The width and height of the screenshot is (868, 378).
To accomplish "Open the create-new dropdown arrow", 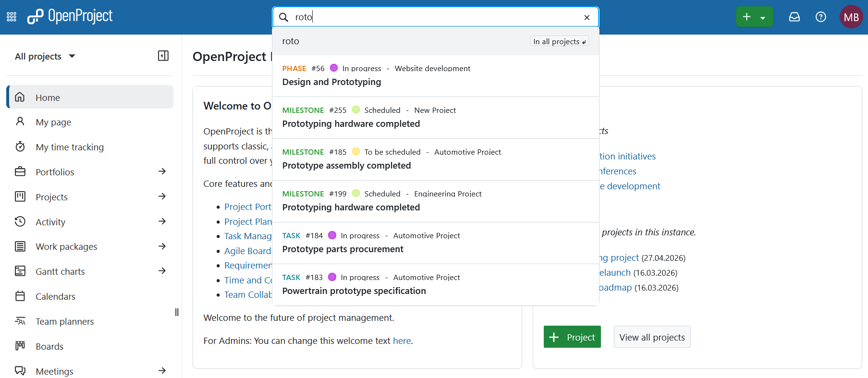I will tap(763, 17).
